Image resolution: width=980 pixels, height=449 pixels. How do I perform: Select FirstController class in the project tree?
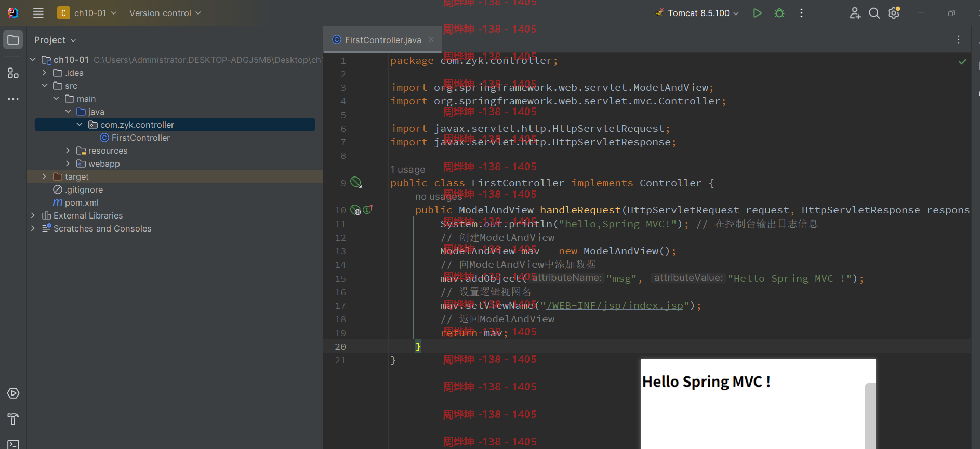click(x=135, y=138)
